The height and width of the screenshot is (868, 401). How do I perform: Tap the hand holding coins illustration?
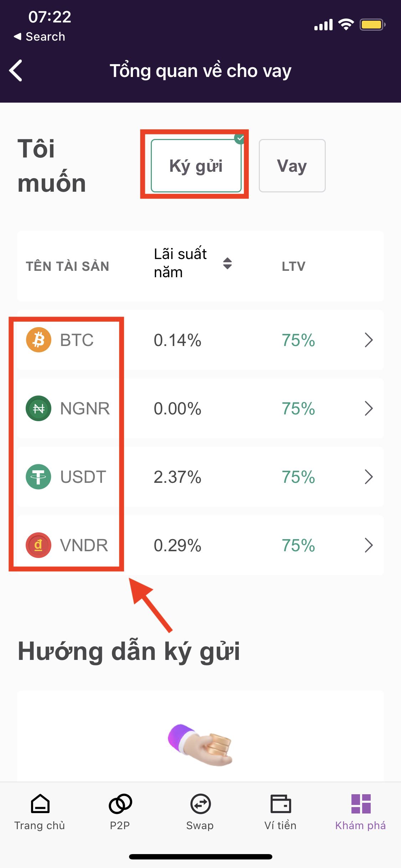point(200,745)
